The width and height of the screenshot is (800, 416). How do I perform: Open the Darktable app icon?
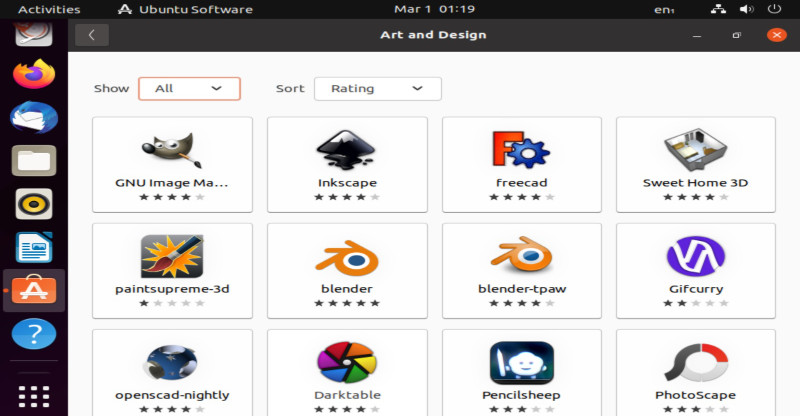(347, 362)
